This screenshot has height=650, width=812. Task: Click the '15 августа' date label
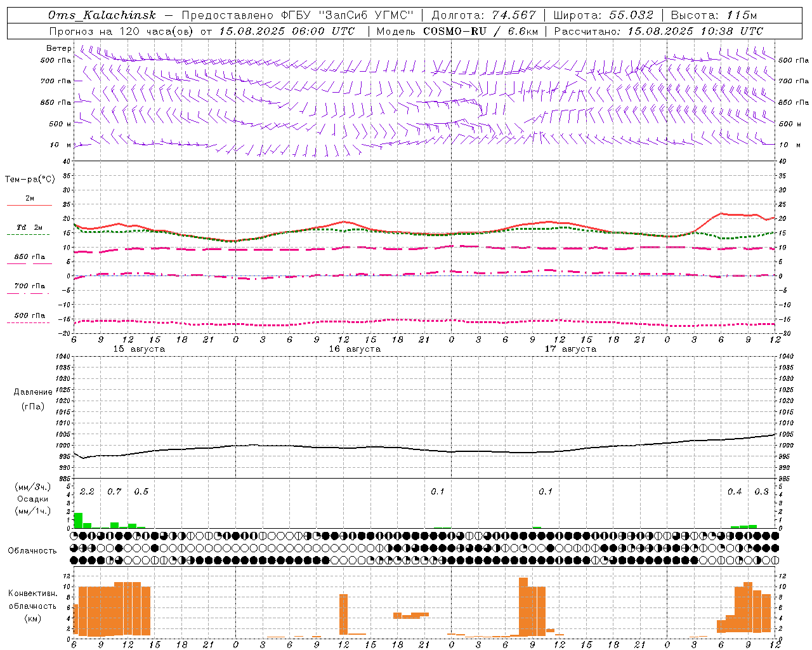click(x=139, y=349)
